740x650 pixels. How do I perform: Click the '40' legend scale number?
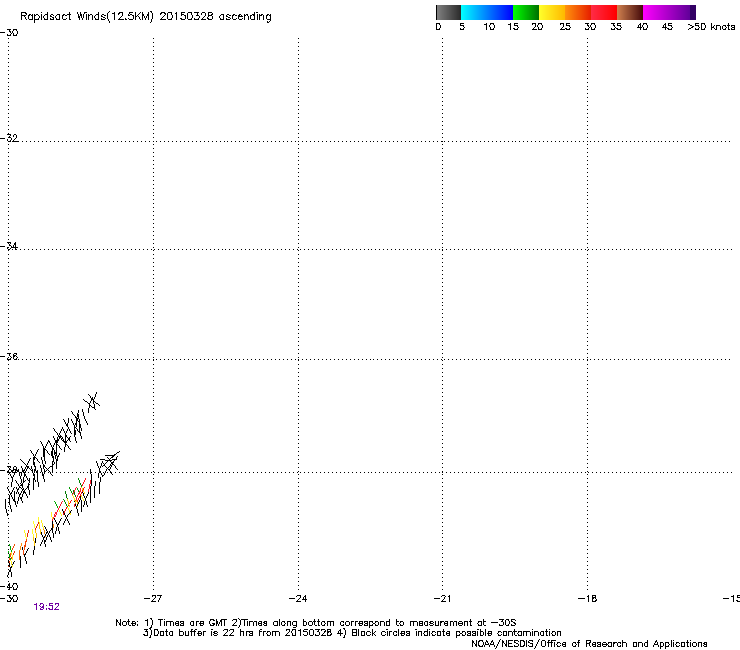point(642,27)
